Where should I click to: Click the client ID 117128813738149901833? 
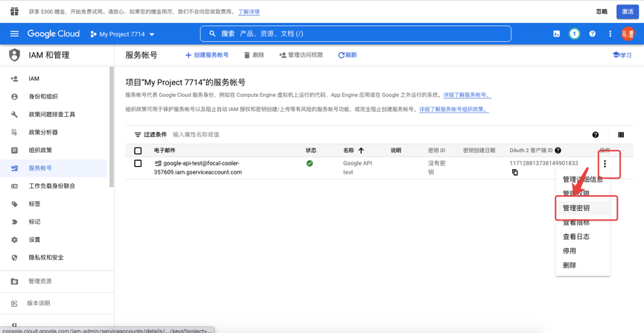tap(543, 163)
